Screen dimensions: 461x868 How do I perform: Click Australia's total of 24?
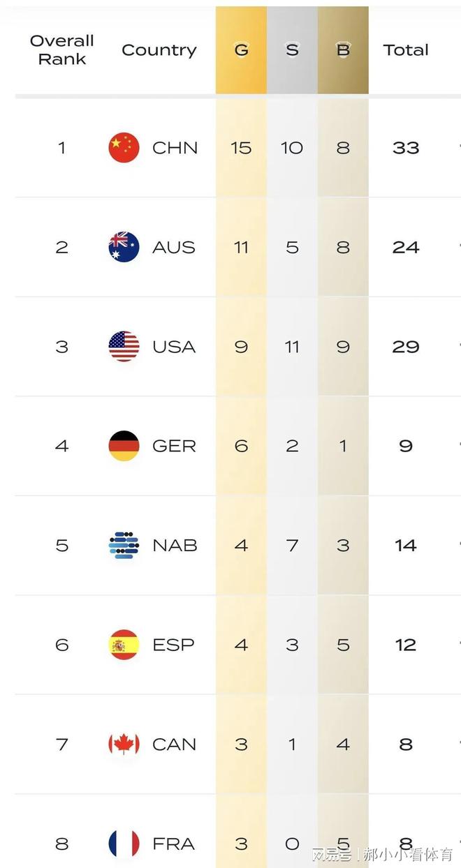(x=406, y=247)
